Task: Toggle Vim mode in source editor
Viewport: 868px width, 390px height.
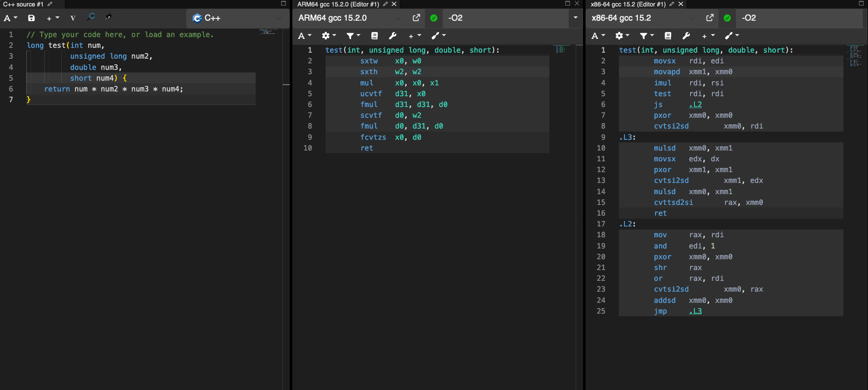Action: tap(73, 18)
